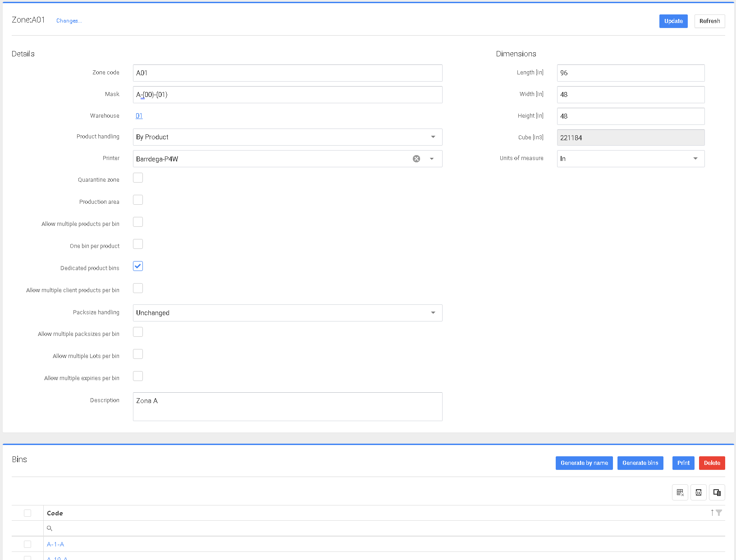Click the red Delete button
This screenshot has width=736, height=560.
[x=712, y=463]
